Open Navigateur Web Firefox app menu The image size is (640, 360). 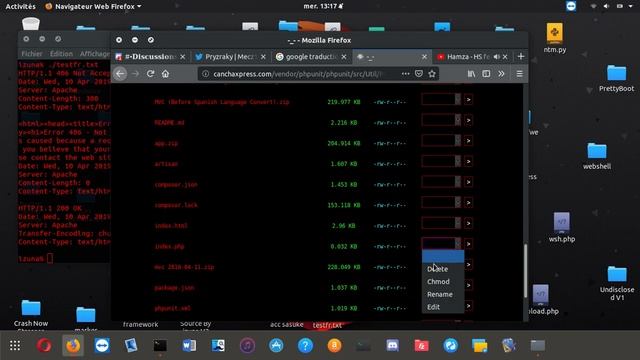pos(93,6)
